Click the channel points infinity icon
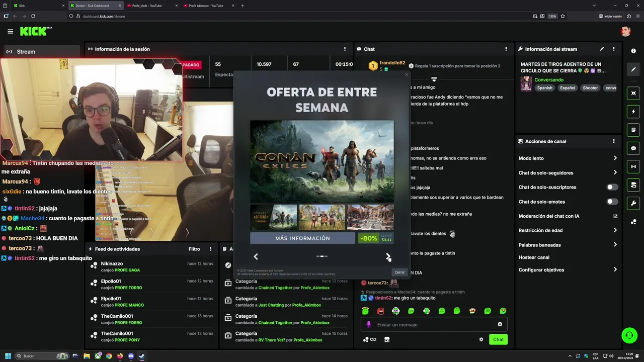Image resolution: width=644 pixels, height=362 pixels. [370, 339]
